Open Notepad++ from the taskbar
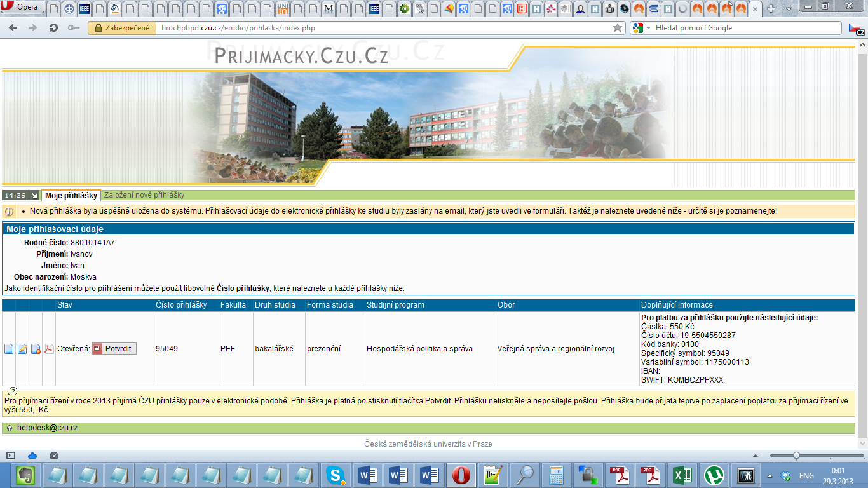The image size is (868, 488). [492, 475]
